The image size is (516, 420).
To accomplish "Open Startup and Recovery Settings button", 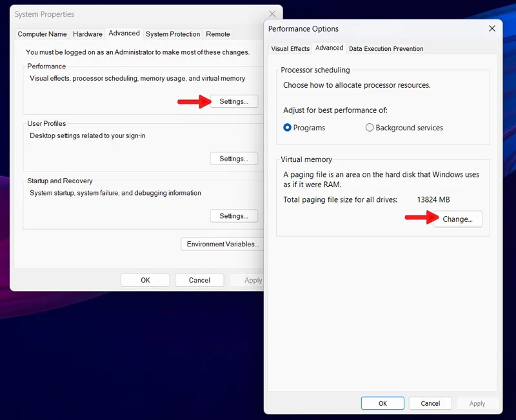I will click(233, 216).
